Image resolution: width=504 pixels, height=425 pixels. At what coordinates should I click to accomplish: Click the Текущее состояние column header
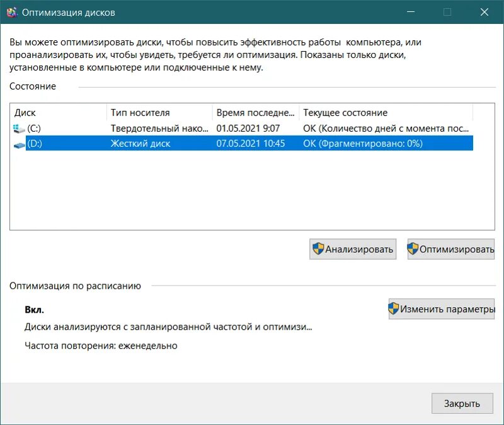tap(386, 113)
